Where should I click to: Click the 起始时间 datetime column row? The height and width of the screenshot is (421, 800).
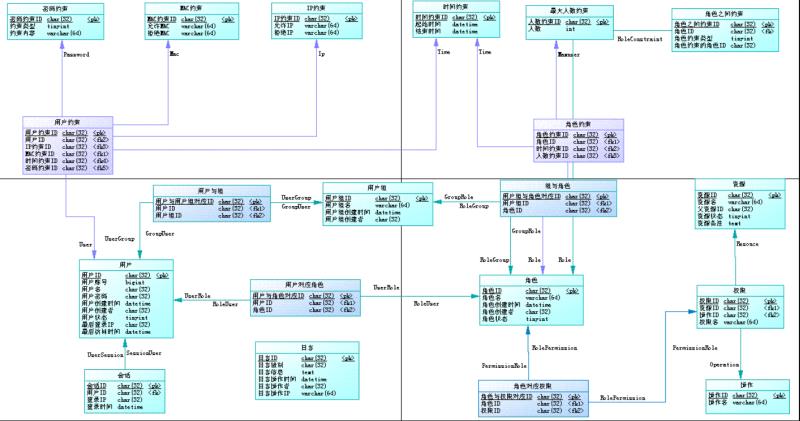coord(456,24)
